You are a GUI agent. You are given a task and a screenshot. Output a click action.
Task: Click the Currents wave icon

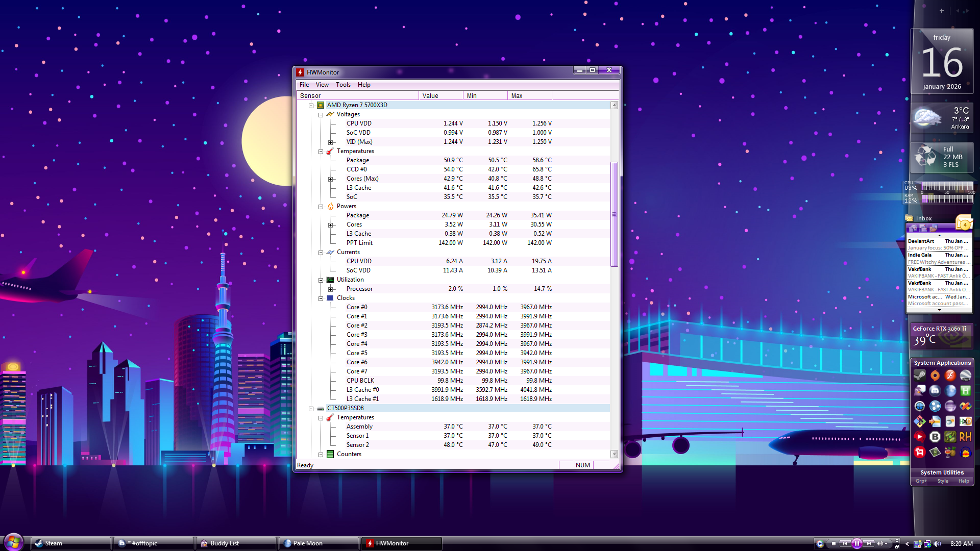(x=330, y=252)
